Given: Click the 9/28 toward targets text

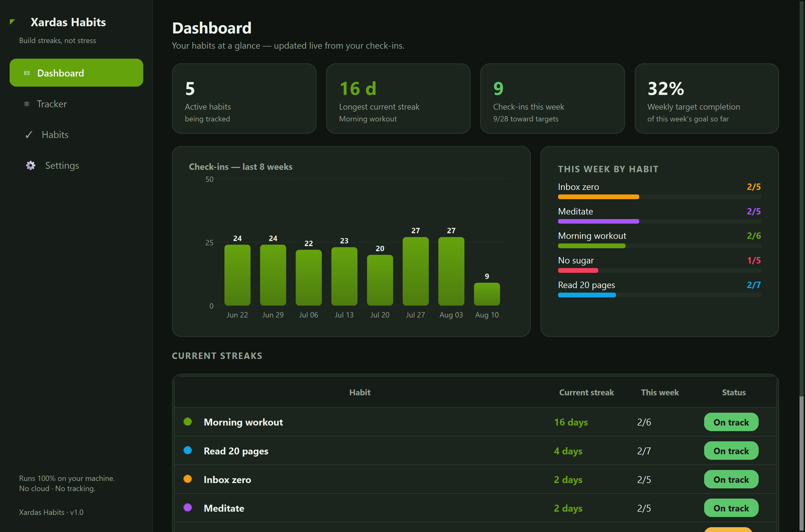Looking at the screenshot, I should 526,119.
